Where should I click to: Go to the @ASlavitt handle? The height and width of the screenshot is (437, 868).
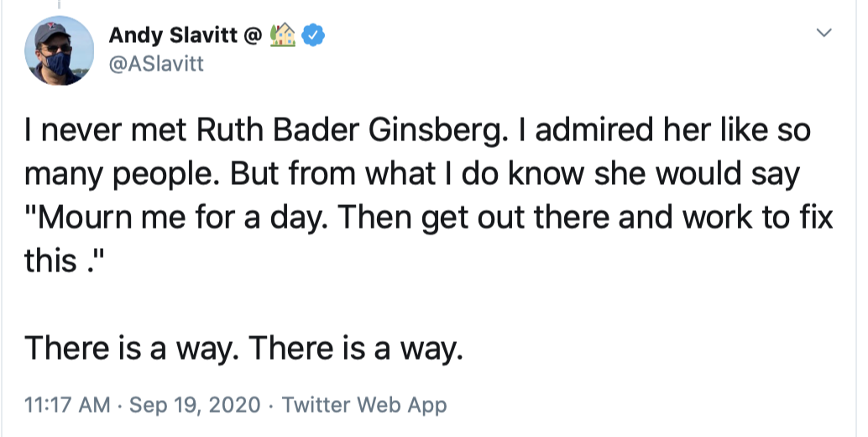(x=156, y=64)
